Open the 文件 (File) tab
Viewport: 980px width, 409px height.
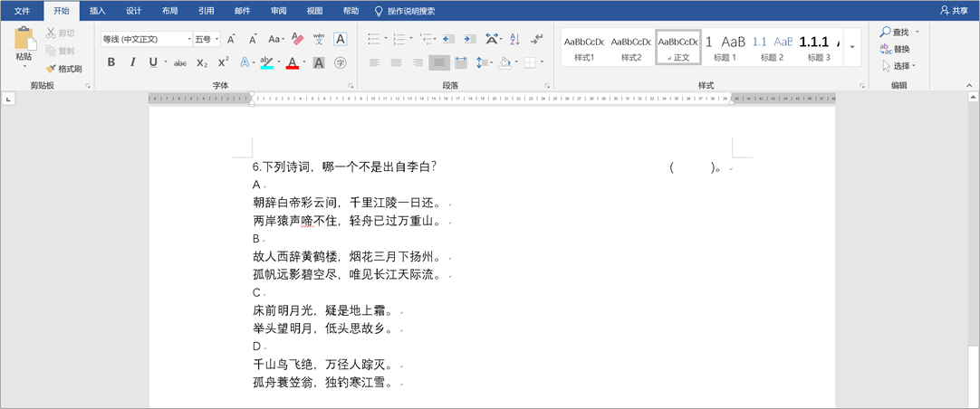(x=22, y=11)
